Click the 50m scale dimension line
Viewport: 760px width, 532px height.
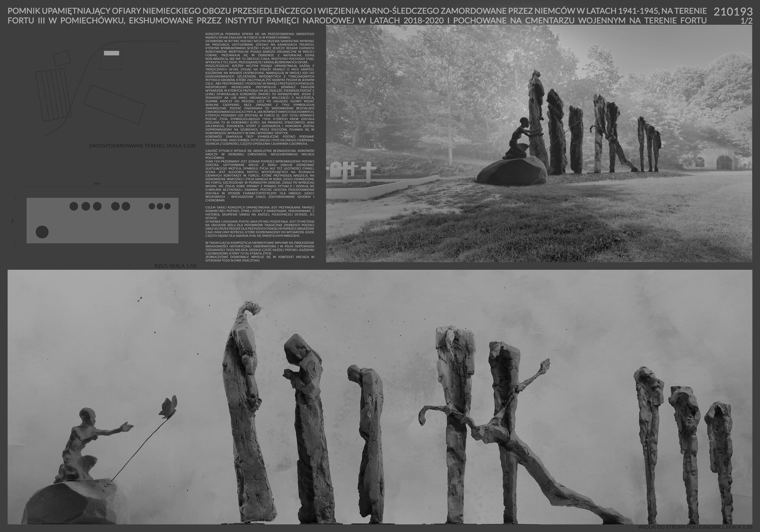click(97, 186)
